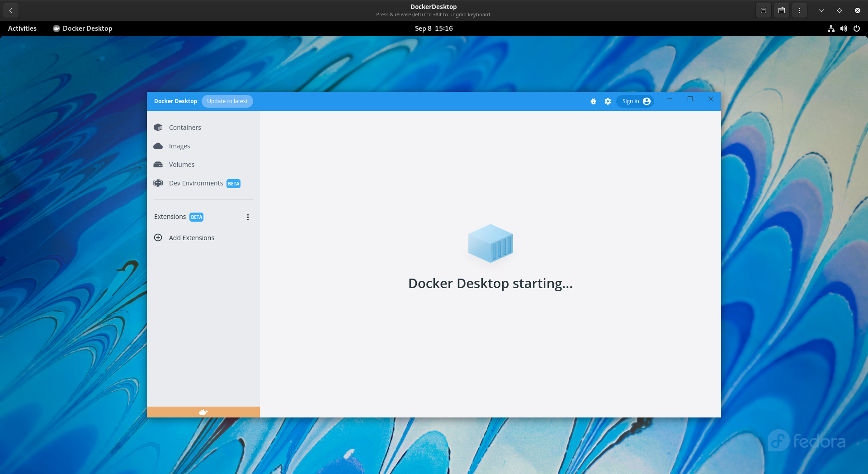Maximize the Docker Desktop window
Image resolution: width=868 pixels, height=474 pixels.
click(690, 99)
